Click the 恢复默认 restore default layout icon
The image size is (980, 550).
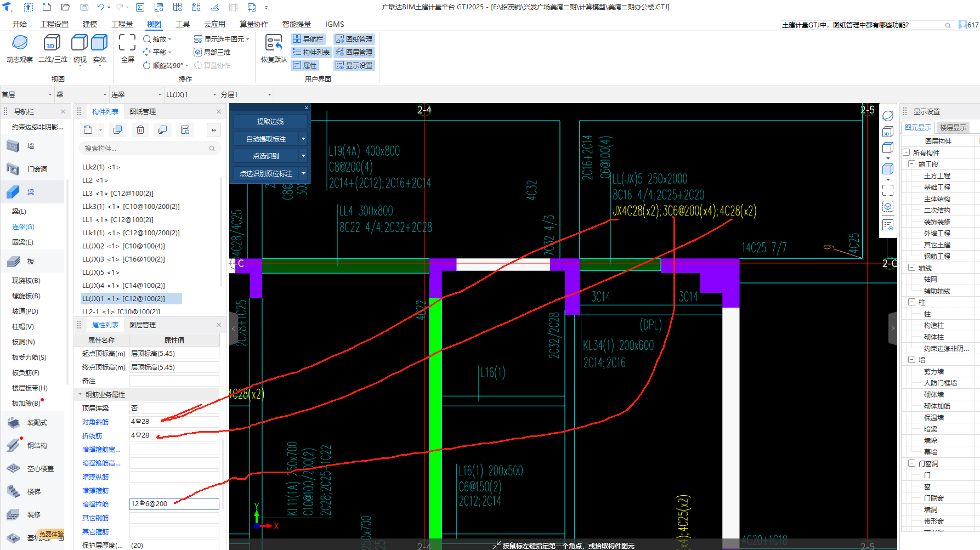click(274, 43)
